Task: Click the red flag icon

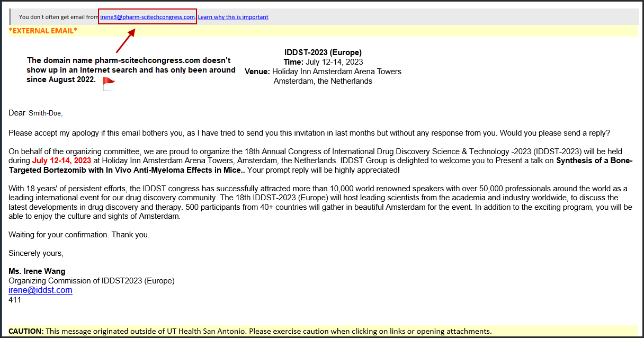Action: [x=109, y=83]
